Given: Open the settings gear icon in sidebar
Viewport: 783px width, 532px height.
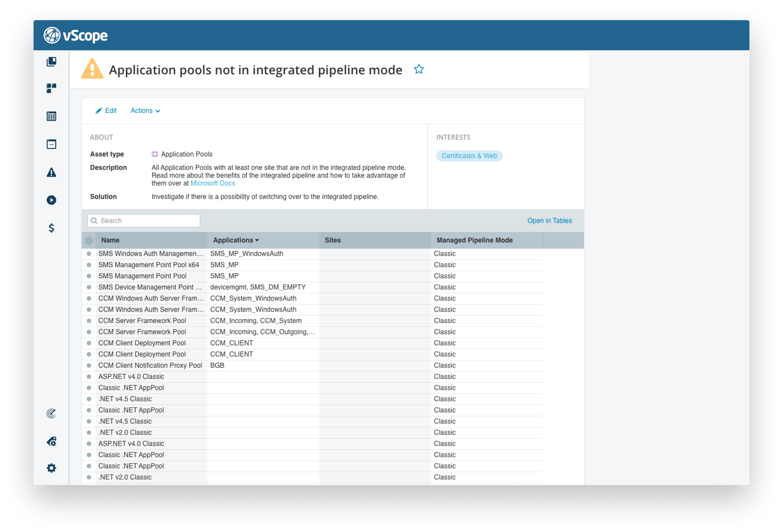Looking at the screenshot, I should (51, 468).
